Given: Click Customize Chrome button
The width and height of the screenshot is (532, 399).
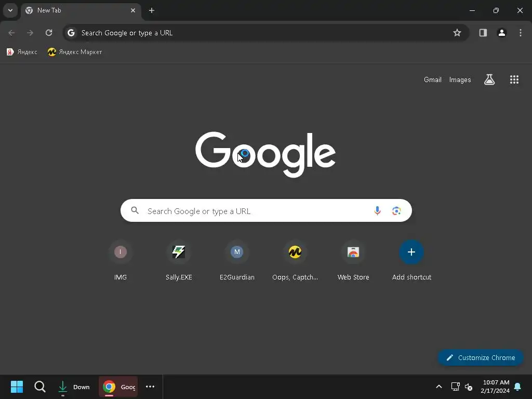Looking at the screenshot, I should click(x=481, y=357).
